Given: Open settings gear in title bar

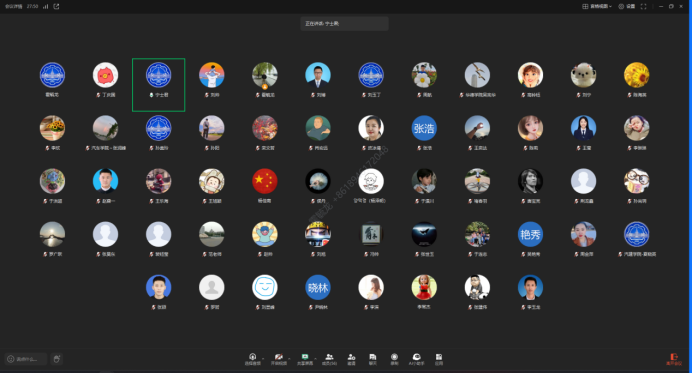Looking at the screenshot, I should tap(627, 6).
